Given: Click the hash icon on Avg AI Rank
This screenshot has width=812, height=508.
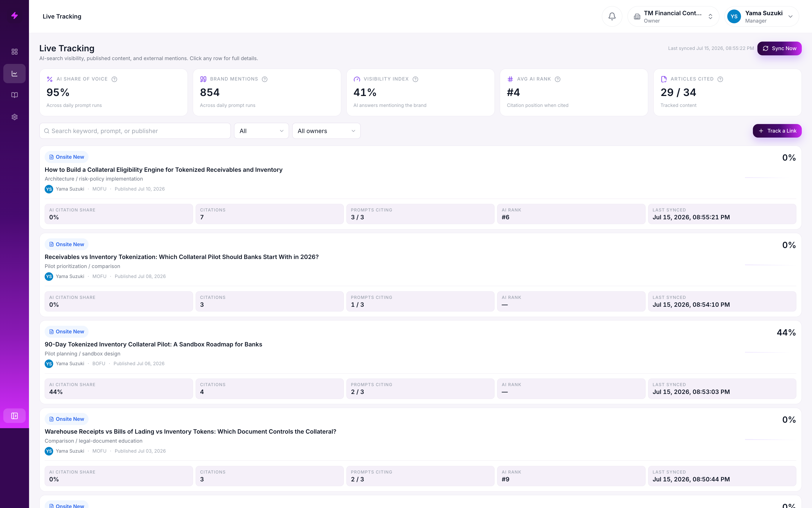Looking at the screenshot, I should [510, 79].
